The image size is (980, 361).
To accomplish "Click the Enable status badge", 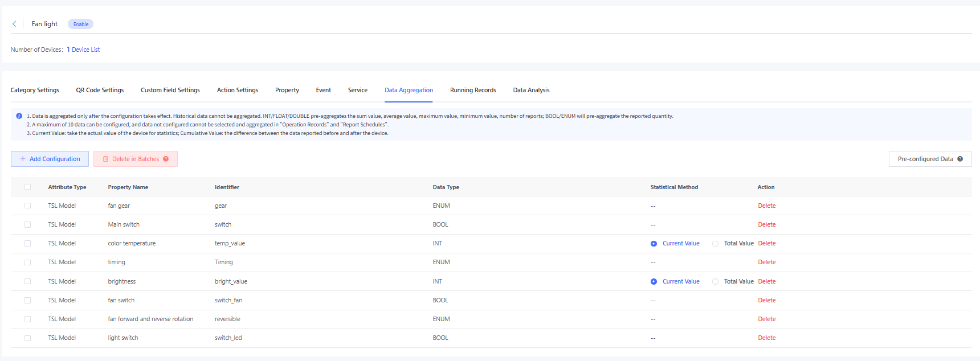I will coord(80,24).
